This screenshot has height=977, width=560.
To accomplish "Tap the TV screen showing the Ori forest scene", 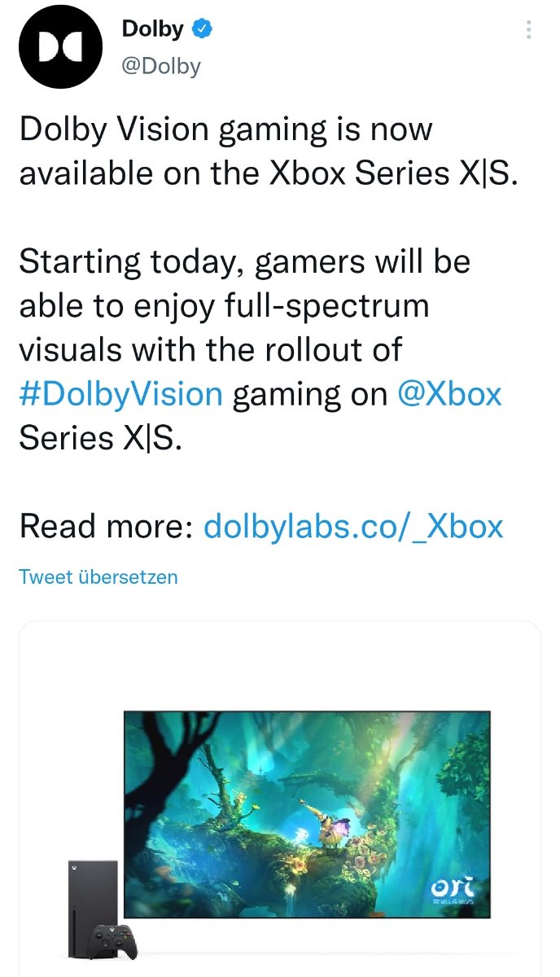I will coord(307,813).
